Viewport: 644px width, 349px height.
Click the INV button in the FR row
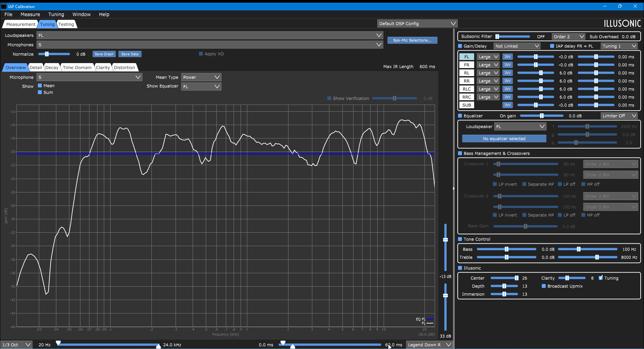point(507,65)
